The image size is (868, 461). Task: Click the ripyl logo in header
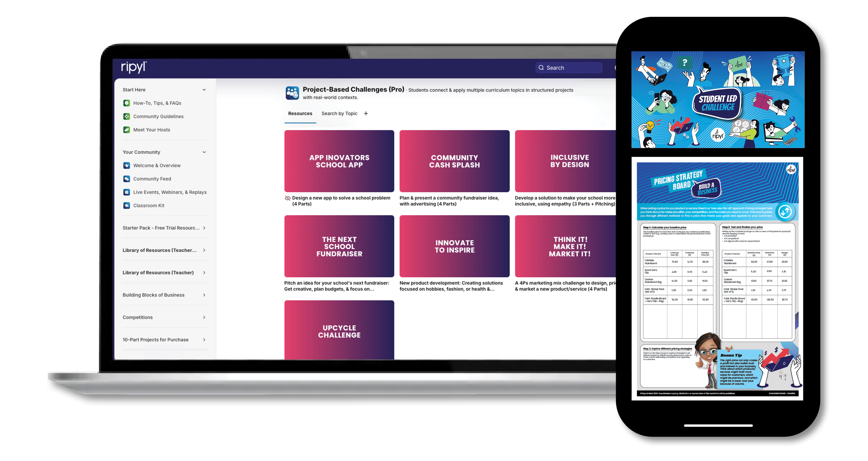point(134,67)
